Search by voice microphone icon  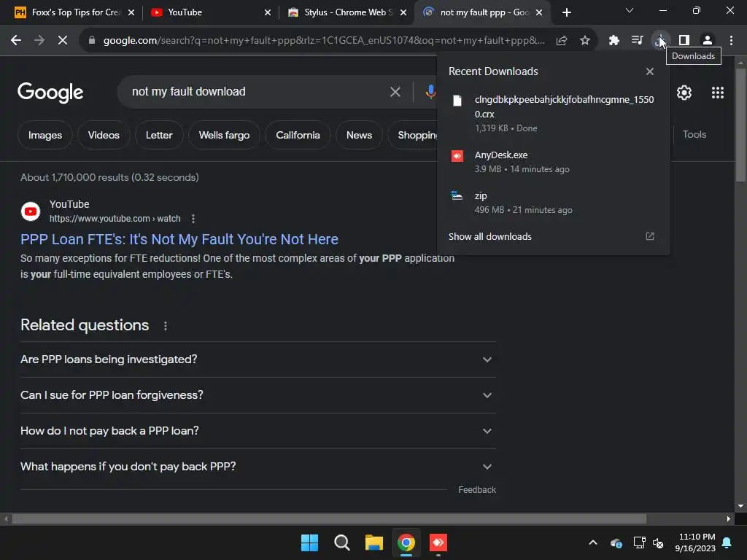tap(430, 92)
